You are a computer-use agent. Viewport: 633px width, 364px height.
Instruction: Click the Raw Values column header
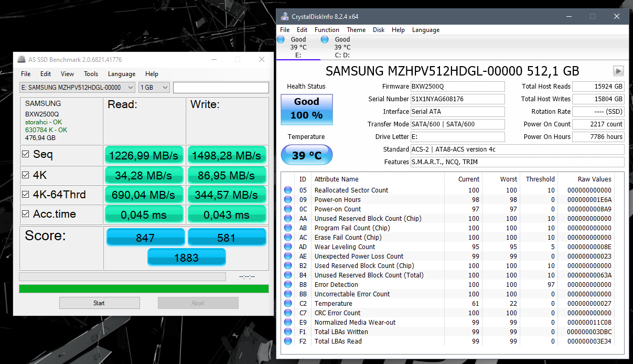[x=594, y=179]
